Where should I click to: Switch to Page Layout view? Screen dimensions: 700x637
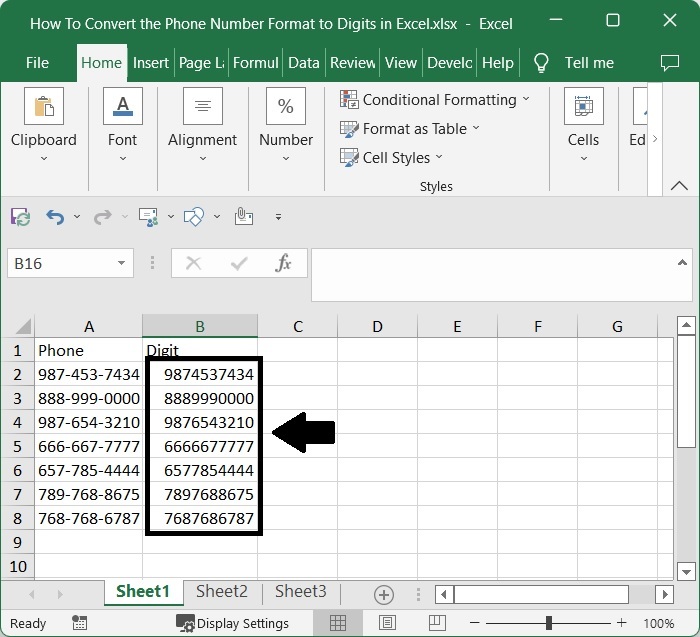(x=386, y=623)
